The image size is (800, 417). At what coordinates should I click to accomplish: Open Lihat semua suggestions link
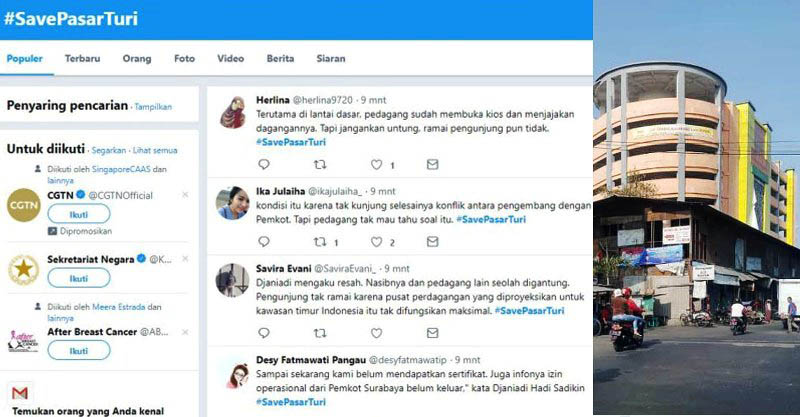tap(155, 151)
